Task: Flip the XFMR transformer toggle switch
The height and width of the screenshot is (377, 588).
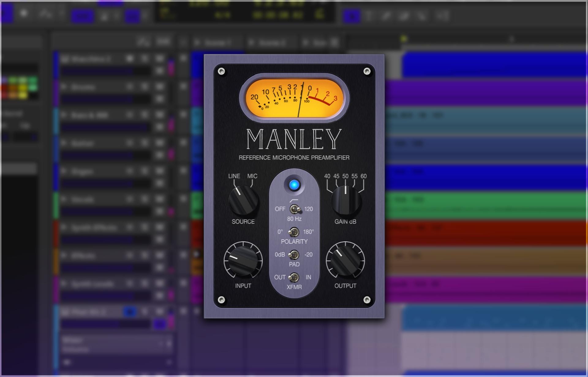Action: coord(294,277)
